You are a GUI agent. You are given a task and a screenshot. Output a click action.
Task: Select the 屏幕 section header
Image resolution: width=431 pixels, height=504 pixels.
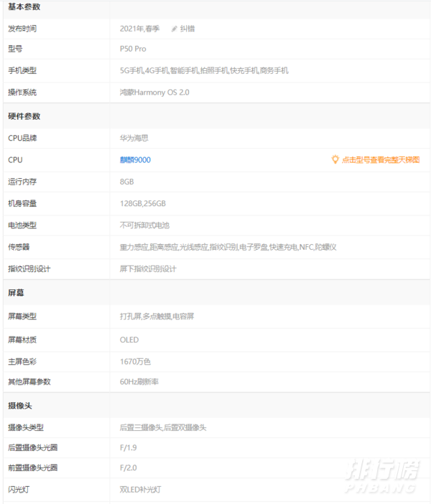(x=16, y=293)
